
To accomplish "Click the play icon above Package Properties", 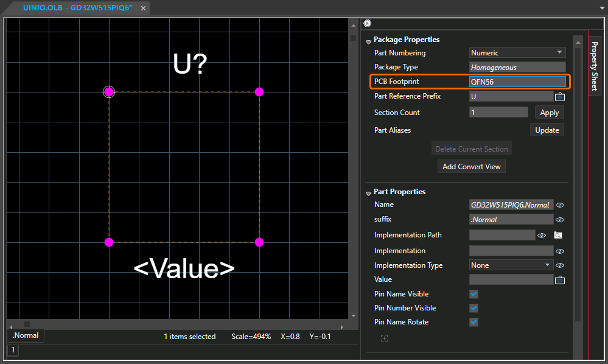I will point(368,23).
